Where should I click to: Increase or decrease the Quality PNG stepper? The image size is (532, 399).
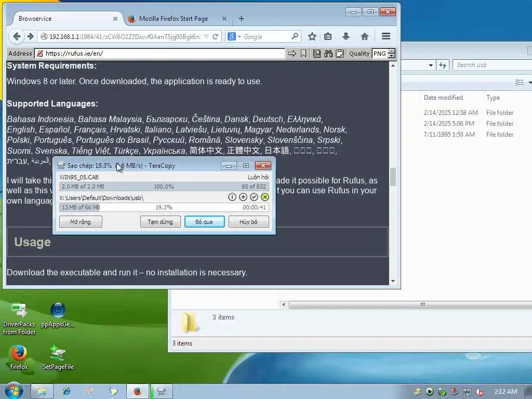pyautogui.click(x=391, y=54)
